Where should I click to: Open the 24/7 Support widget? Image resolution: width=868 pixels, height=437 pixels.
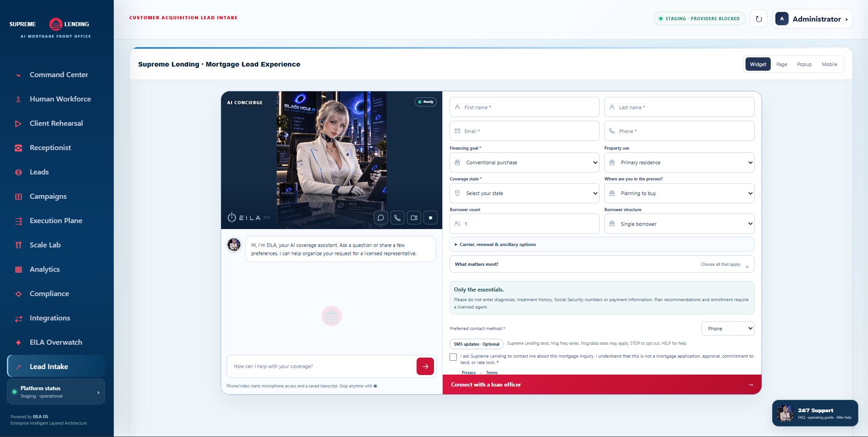click(x=815, y=413)
